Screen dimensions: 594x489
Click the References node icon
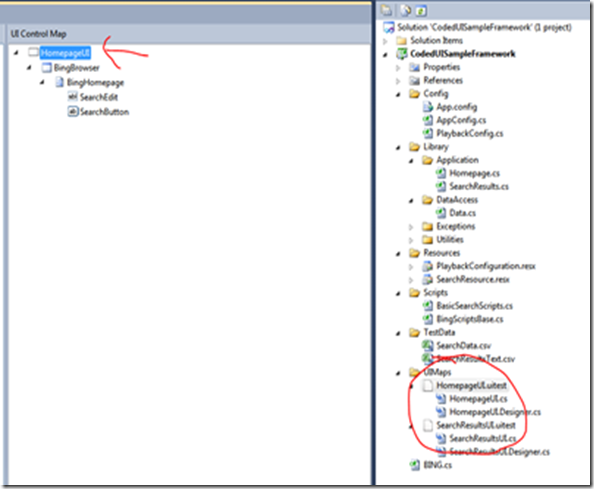point(414,81)
